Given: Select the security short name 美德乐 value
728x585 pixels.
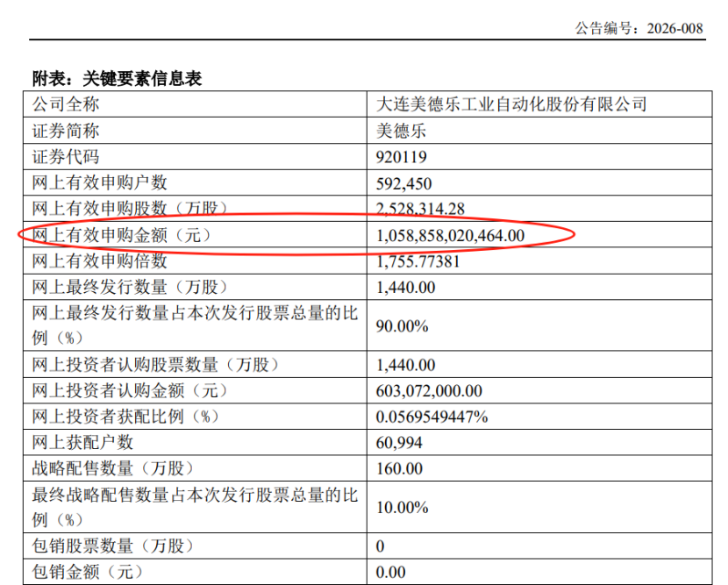Looking at the screenshot, I should (x=400, y=131).
